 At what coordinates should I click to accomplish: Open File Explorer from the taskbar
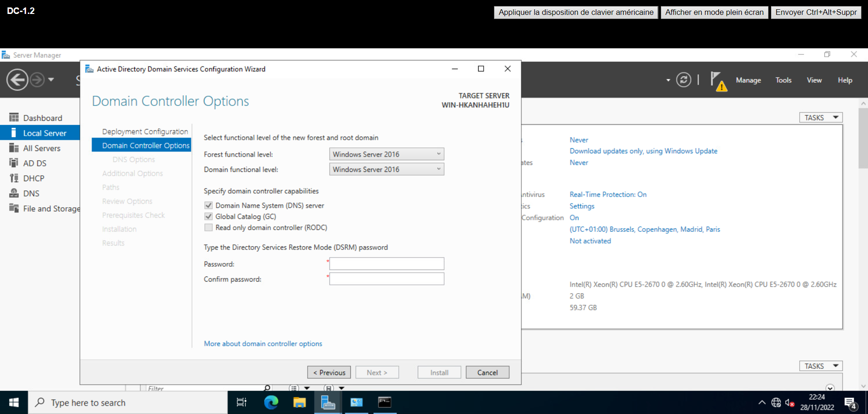(x=300, y=402)
